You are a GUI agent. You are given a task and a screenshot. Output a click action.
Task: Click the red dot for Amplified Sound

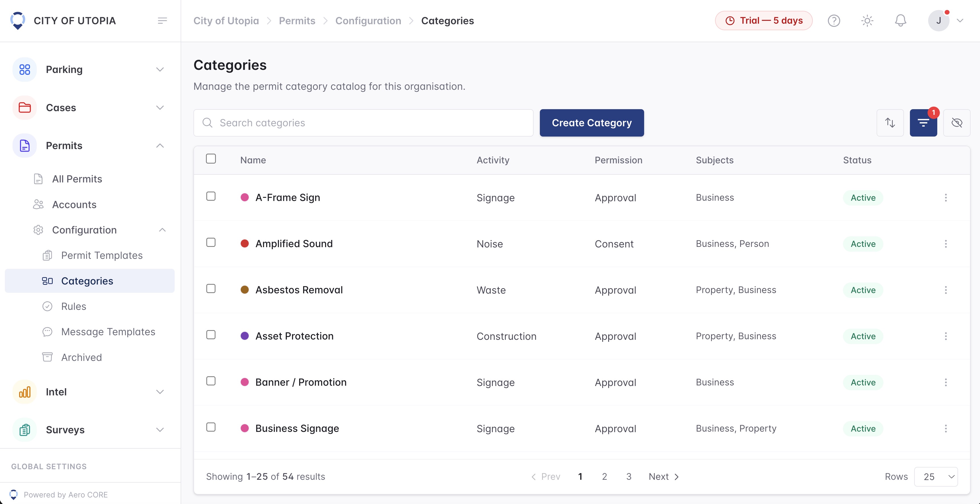[245, 244]
